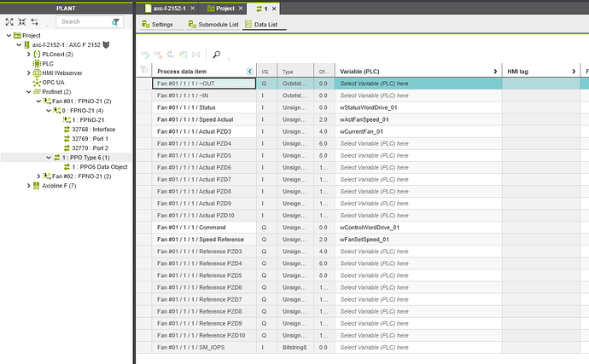Expand the Axioline F (7) node
The image size is (589, 364).
(x=28, y=185)
